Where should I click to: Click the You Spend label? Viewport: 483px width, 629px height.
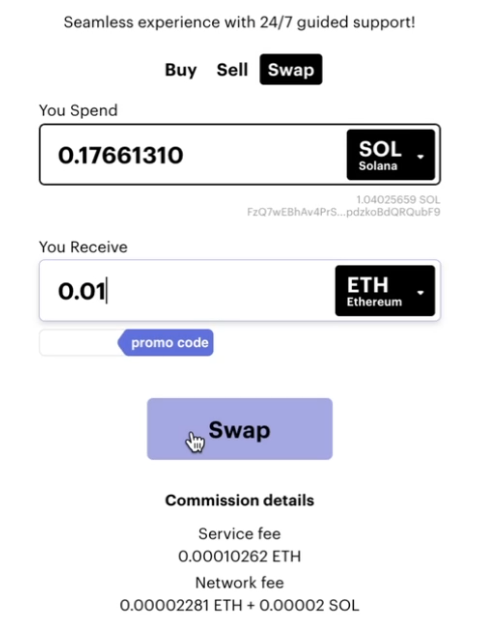tap(78, 110)
